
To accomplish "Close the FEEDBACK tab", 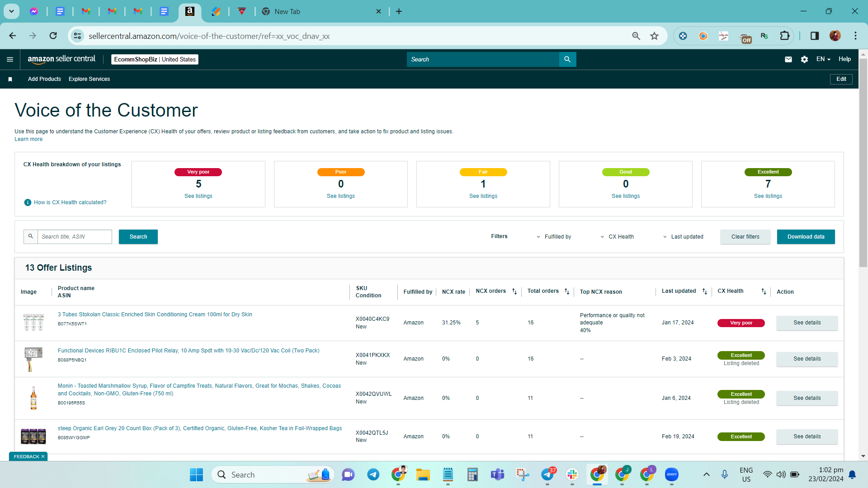I will (x=43, y=456).
